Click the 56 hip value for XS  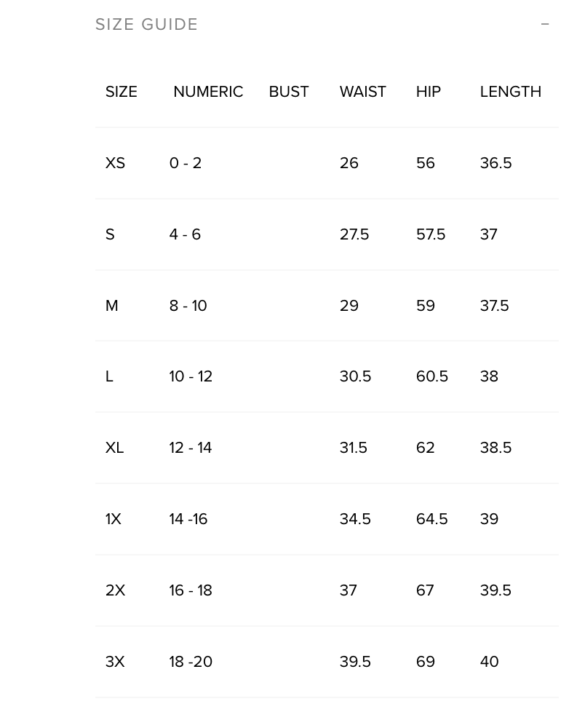[426, 163]
